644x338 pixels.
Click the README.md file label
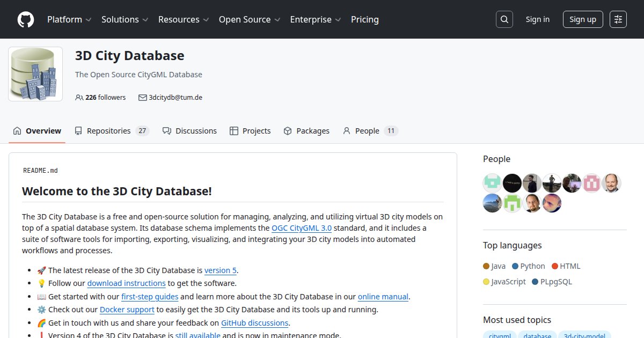(40, 171)
